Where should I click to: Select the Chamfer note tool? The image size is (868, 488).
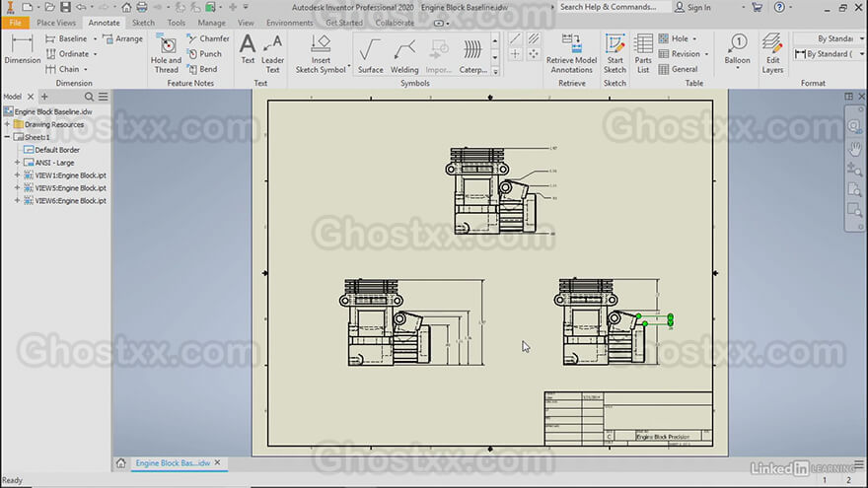tap(208, 38)
